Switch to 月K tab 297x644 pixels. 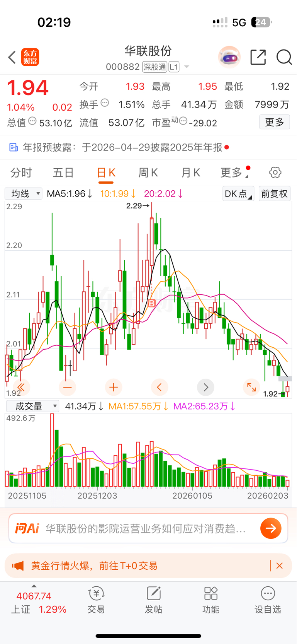190,173
